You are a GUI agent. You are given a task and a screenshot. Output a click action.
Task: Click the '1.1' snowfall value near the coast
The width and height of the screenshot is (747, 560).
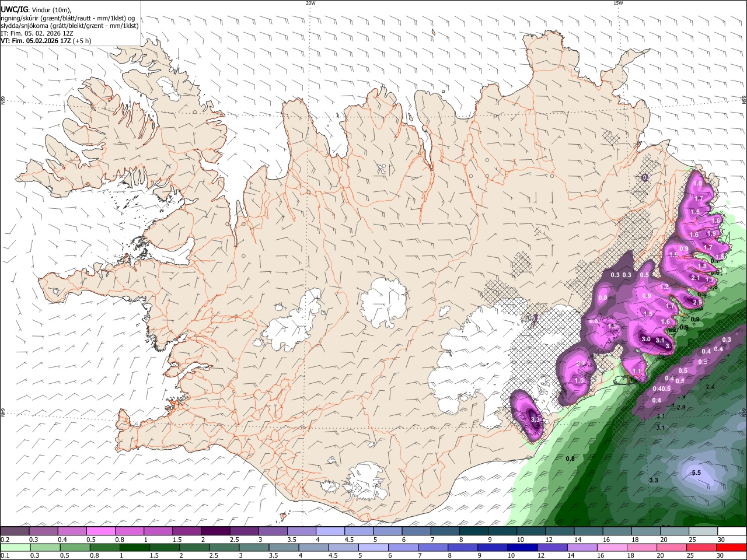[637, 371]
